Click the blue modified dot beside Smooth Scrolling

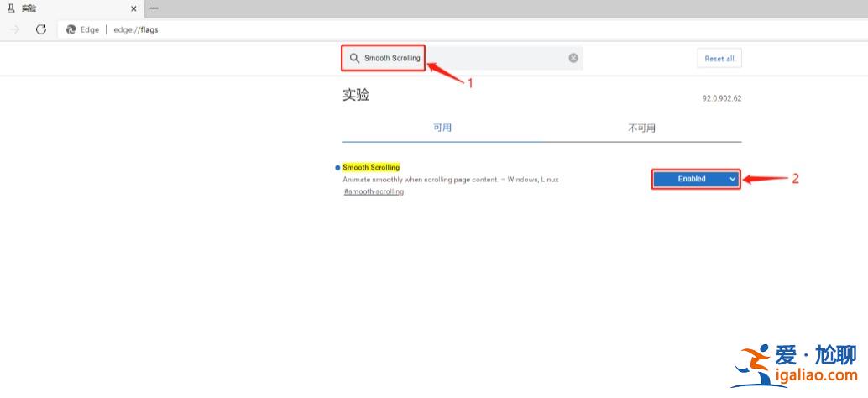click(x=337, y=168)
